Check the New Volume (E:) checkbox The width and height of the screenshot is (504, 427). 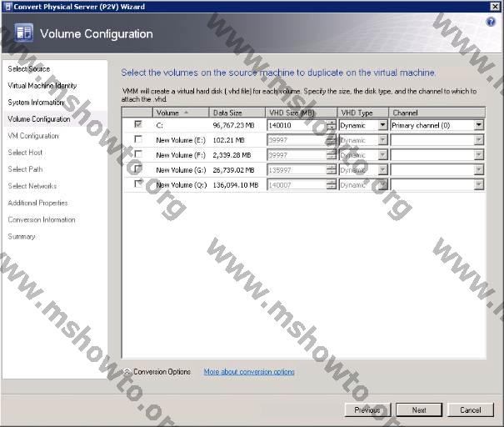coord(138,140)
